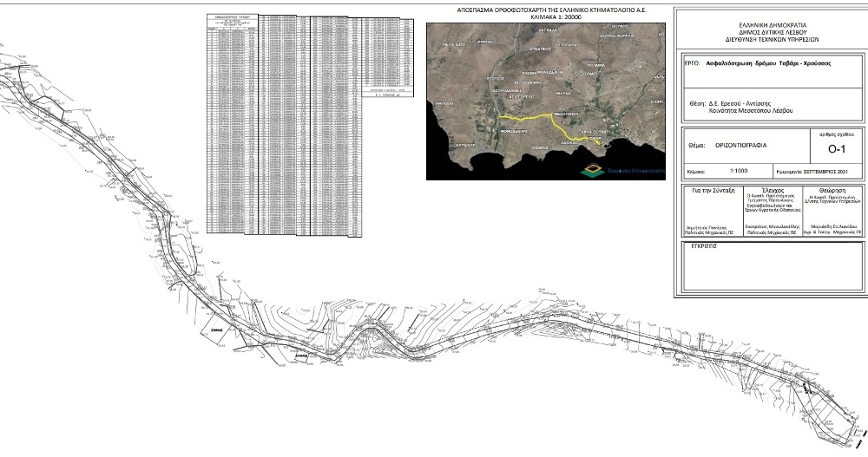Image resolution: width=868 pixels, height=457 pixels.
Task: Click the drawing number O-1 box
Action: (x=835, y=149)
